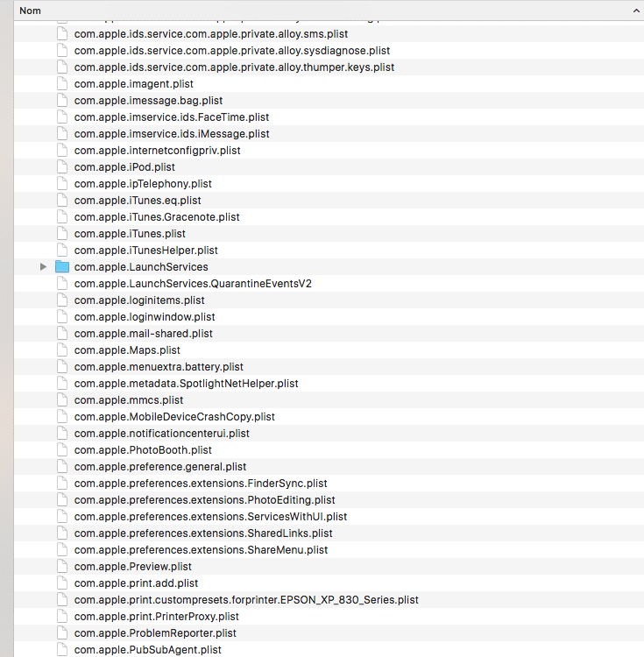Viewport: 644px width, 657px height.
Task: Click file icon of com.apple.mmcs.plist
Action: (62, 400)
